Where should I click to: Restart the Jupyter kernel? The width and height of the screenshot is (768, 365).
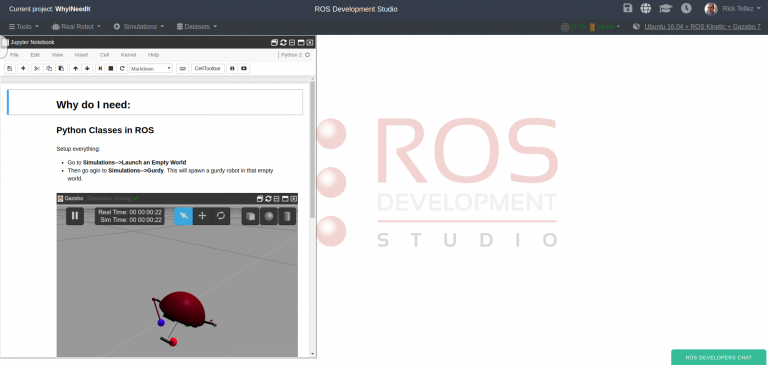click(122, 69)
